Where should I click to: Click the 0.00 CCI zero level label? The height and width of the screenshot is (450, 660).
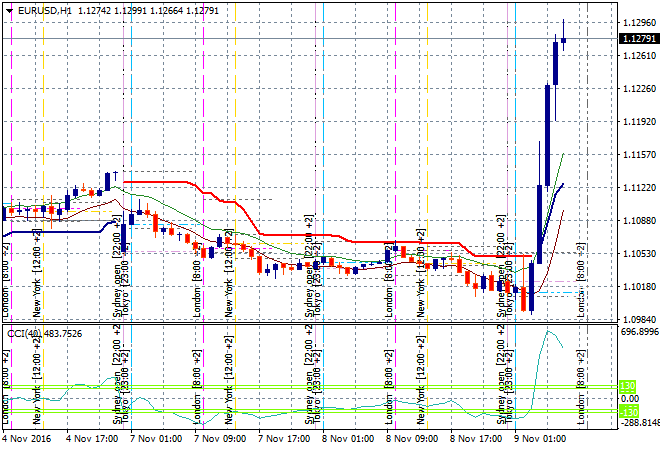click(631, 398)
